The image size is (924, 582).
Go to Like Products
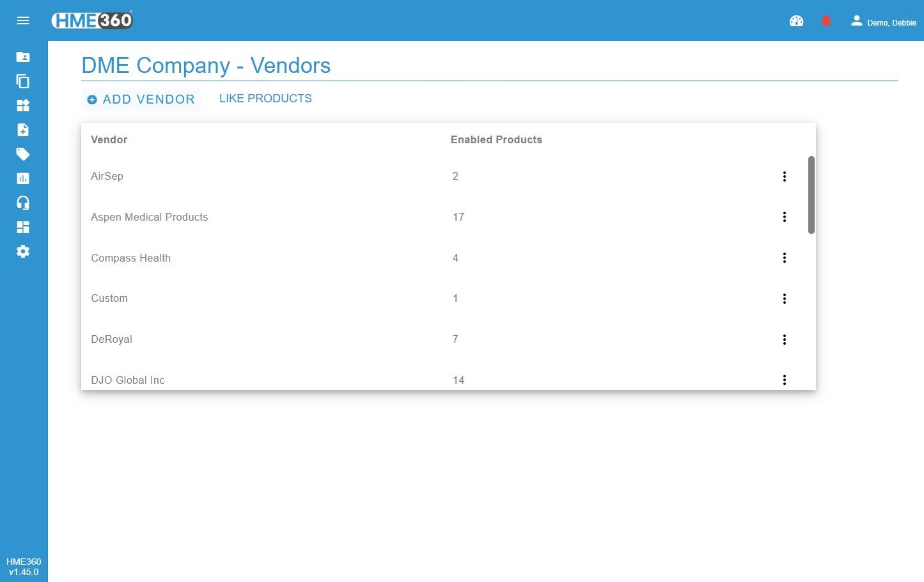pos(265,98)
